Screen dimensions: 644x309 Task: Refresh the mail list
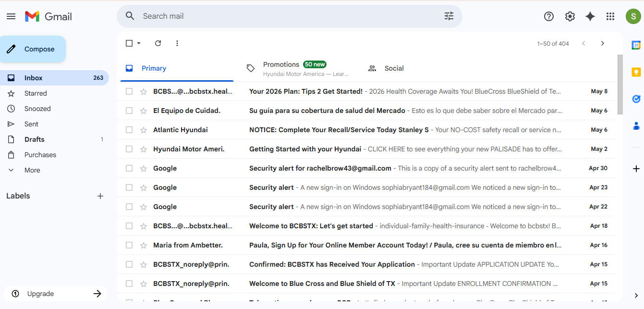[x=158, y=43]
